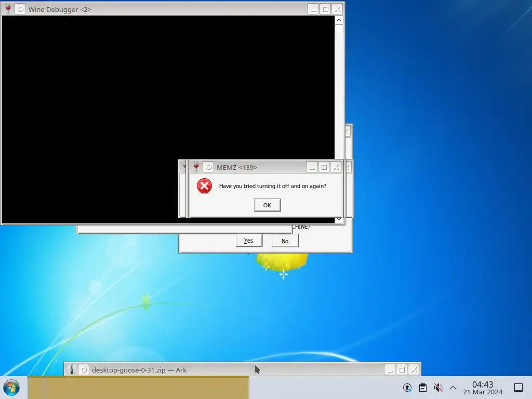The height and width of the screenshot is (399, 532).
Task: Click the muted volume tray icon
Action: [x=438, y=388]
